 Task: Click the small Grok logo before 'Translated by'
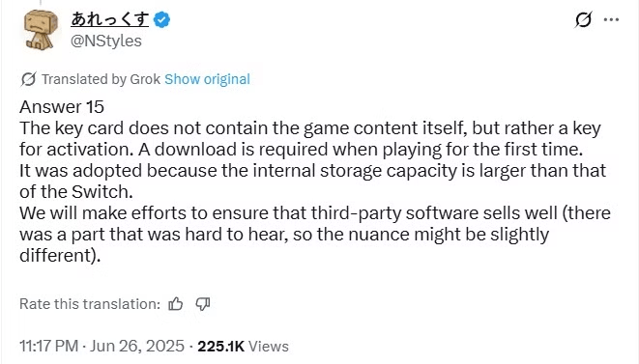click(28, 79)
